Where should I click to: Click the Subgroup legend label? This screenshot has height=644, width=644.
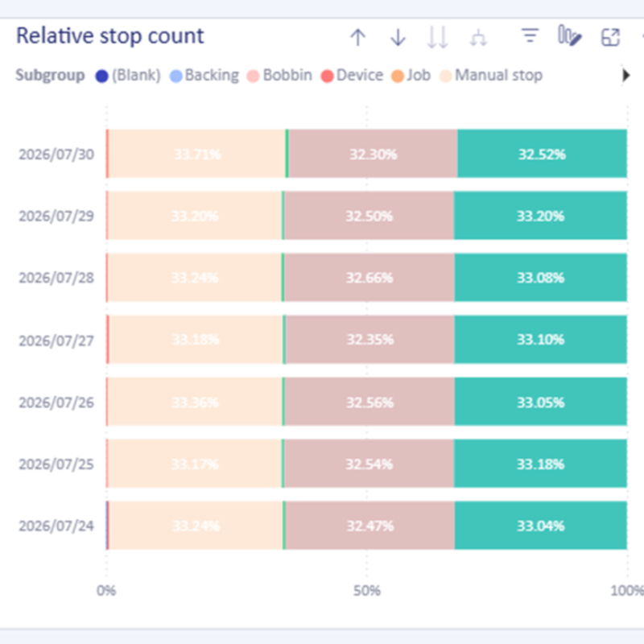50,76
